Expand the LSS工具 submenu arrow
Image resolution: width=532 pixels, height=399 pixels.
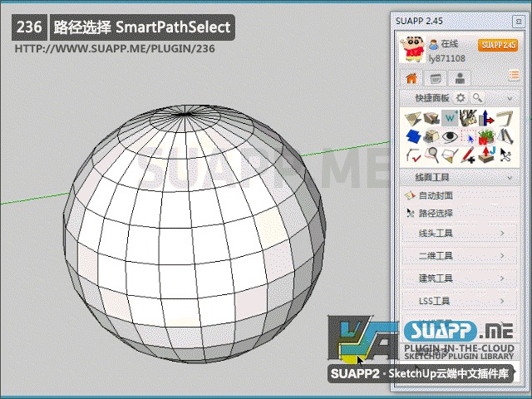click(x=502, y=301)
